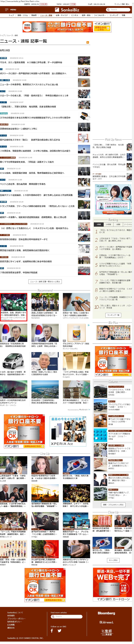
Task: Click the トップ breadcrumb link
Action: (2, 35)
